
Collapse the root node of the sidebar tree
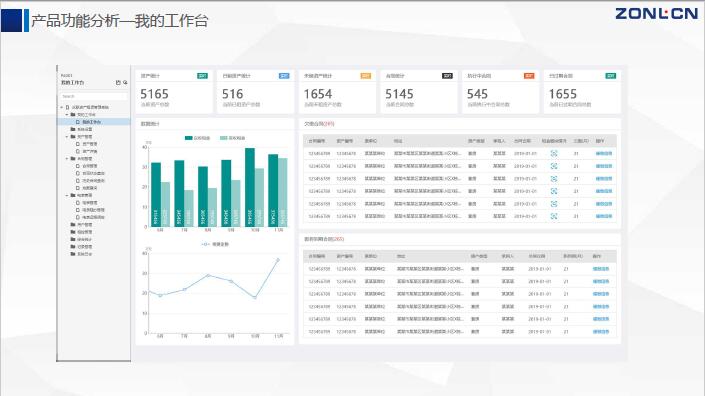(62, 107)
